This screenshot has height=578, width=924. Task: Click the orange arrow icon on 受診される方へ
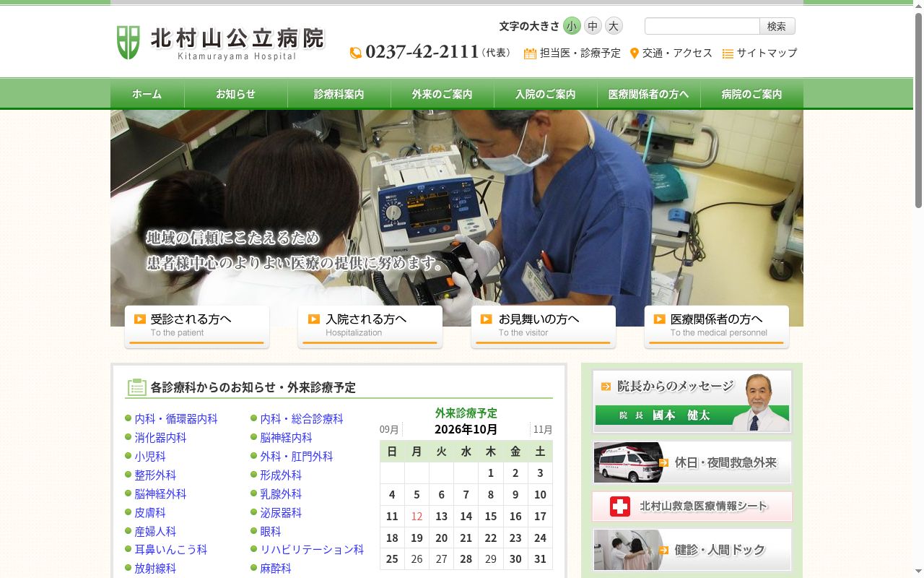(x=140, y=319)
